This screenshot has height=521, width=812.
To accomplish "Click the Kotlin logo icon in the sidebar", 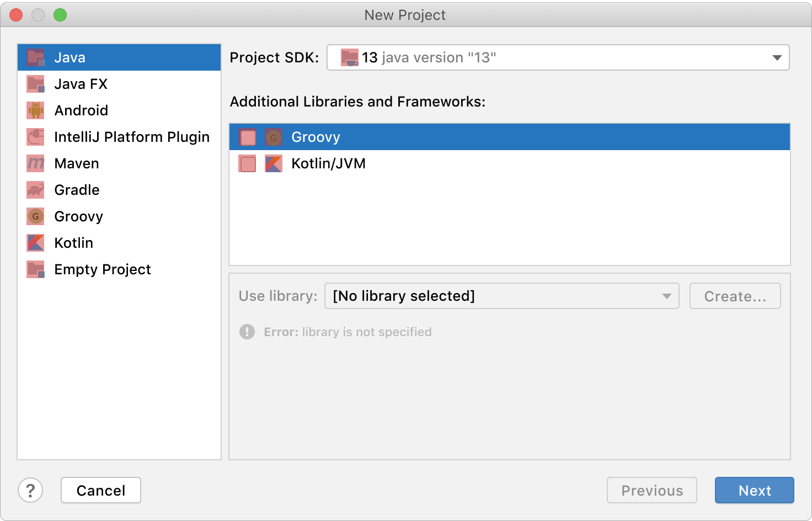I will [x=35, y=243].
